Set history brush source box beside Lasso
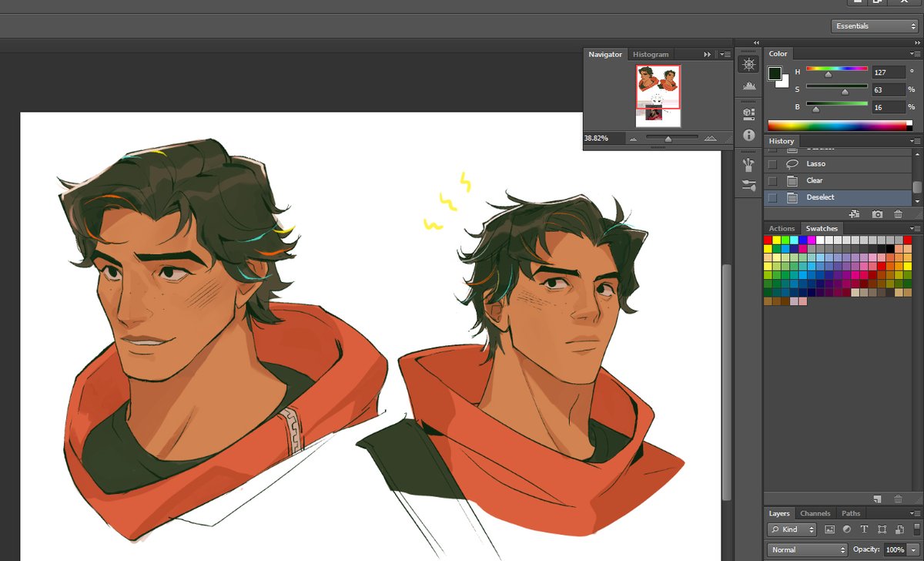The image size is (924, 561). 772,164
